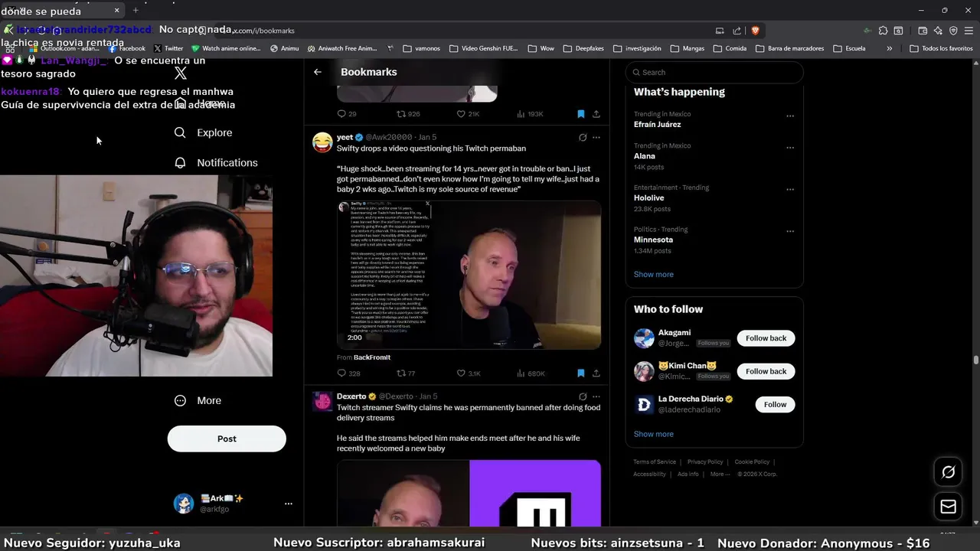
Task: Open the Escuela bookmark folder
Action: [849, 48]
